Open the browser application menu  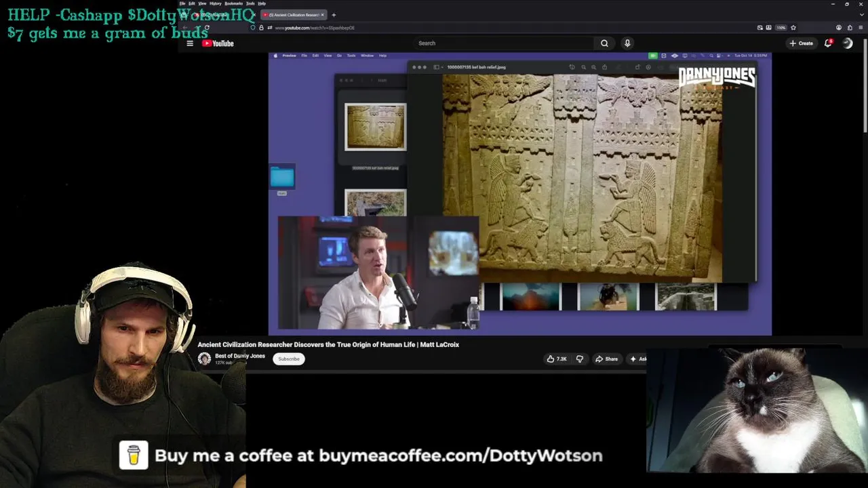[861, 28]
